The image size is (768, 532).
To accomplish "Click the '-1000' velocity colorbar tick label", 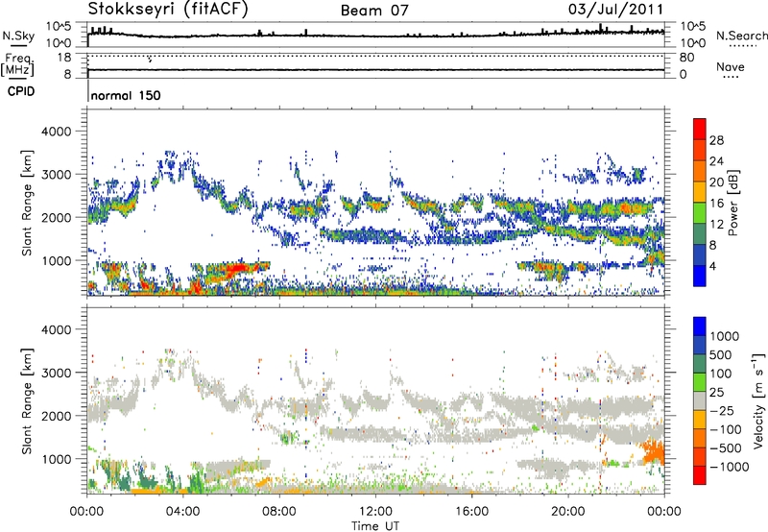I will (730, 467).
